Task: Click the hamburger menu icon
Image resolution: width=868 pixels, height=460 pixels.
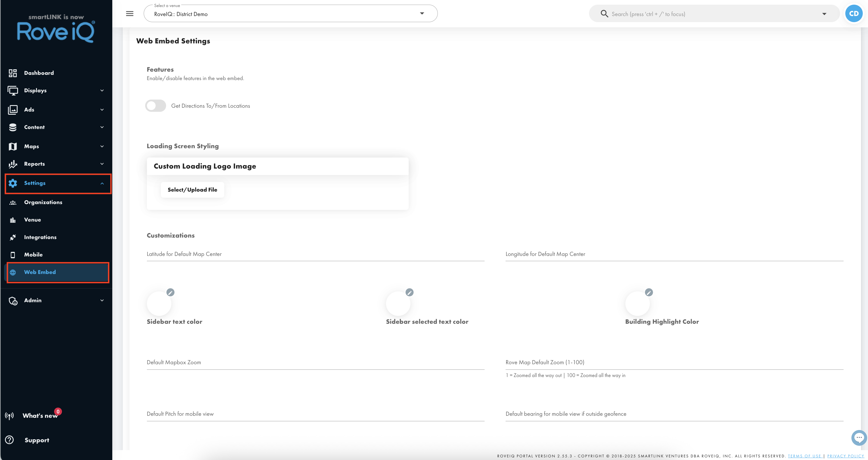Action: coord(130,14)
